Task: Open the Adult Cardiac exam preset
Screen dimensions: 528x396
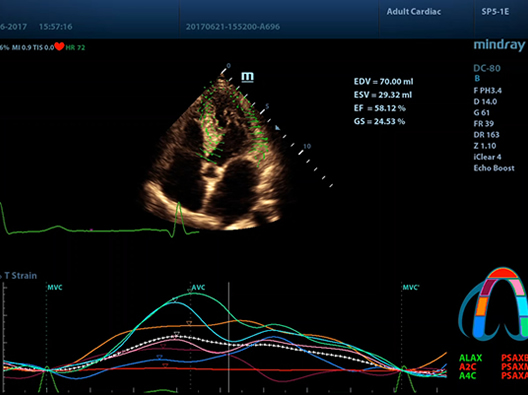Action: tap(414, 12)
